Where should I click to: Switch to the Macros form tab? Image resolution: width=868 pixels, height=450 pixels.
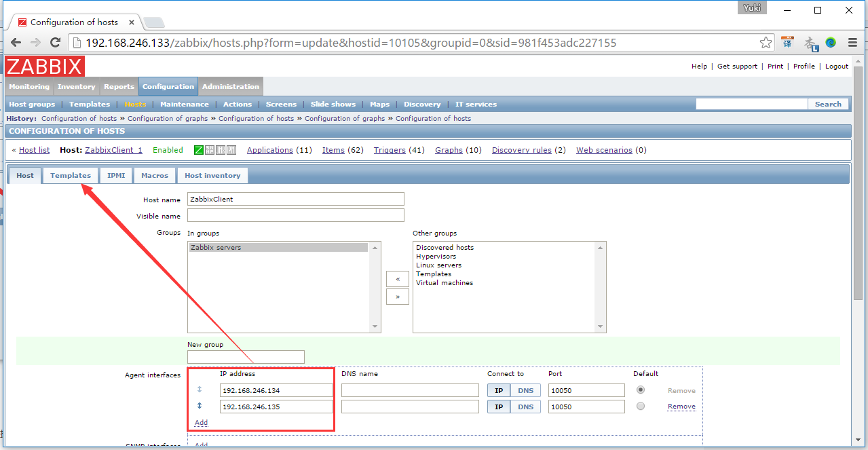coord(155,175)
